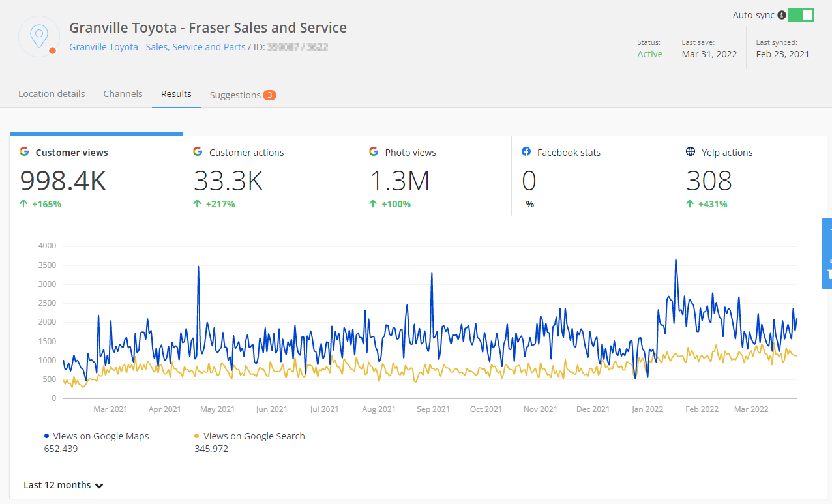Toggle Views on Google Search legend series
This screenshot has width=832, height=504.
click(x=250, y=436)
